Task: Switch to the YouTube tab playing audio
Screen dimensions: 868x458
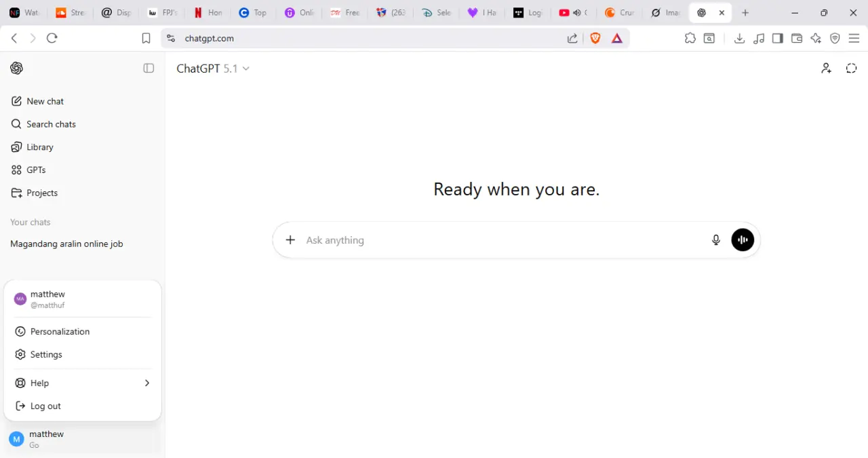Action: 572,13
